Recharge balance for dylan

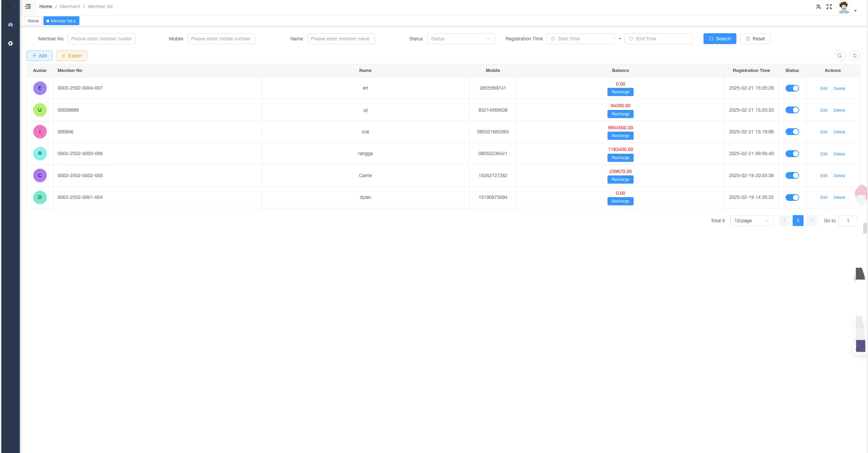[620, 201]
